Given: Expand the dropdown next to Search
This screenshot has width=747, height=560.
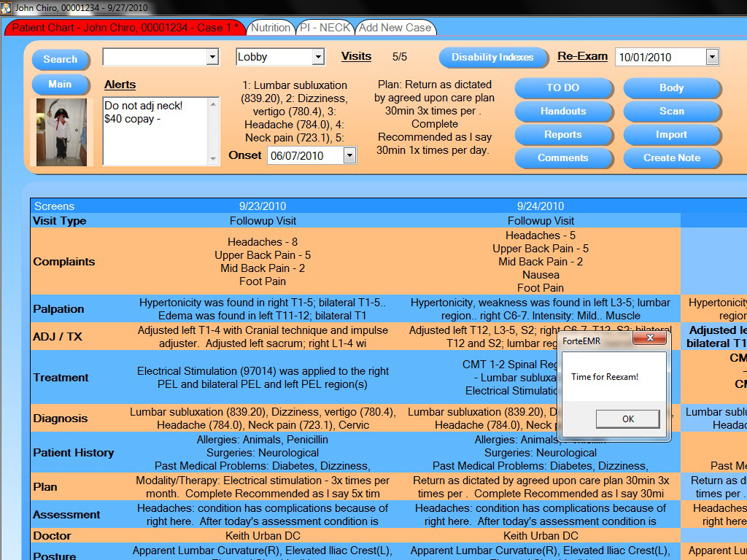Looking at the screenshot, I should point(212,57).
